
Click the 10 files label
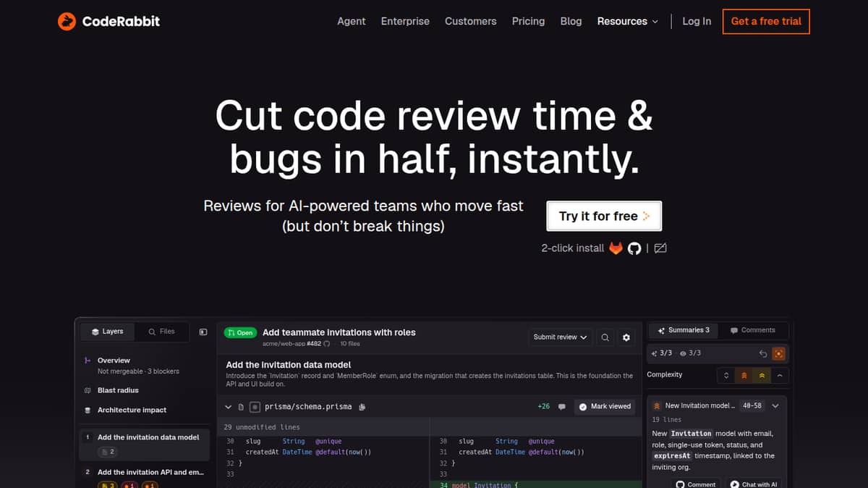point(350,344)
